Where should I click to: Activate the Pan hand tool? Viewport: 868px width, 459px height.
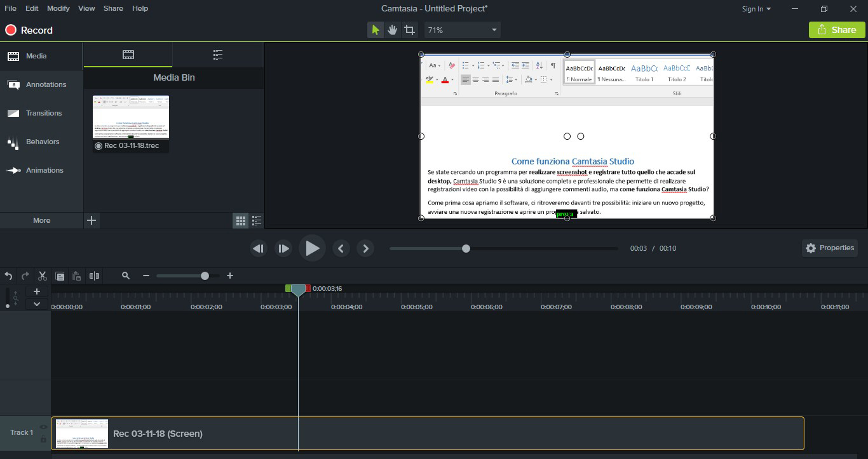[393, 29]
